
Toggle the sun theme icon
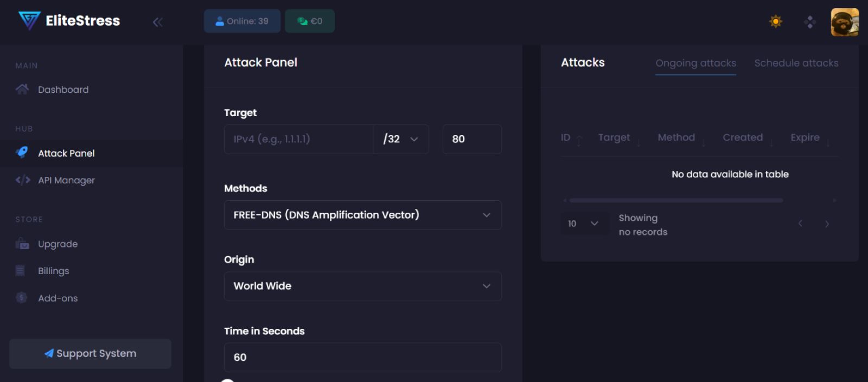click(776, 22)
